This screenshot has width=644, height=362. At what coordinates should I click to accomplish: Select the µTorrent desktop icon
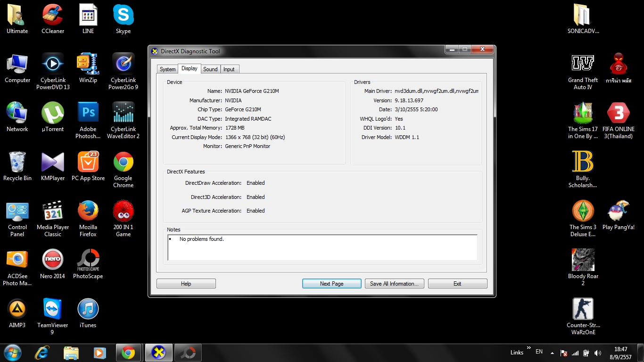coord(53,117)
